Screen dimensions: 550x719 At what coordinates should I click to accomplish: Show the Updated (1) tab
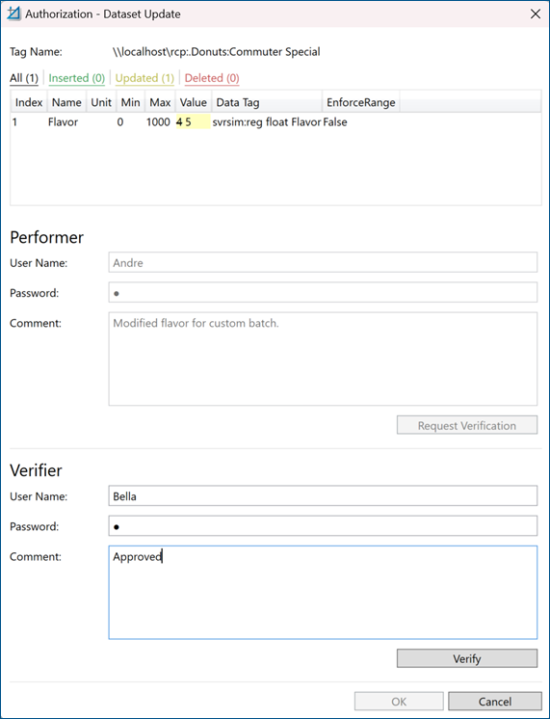tap(144, 78)
